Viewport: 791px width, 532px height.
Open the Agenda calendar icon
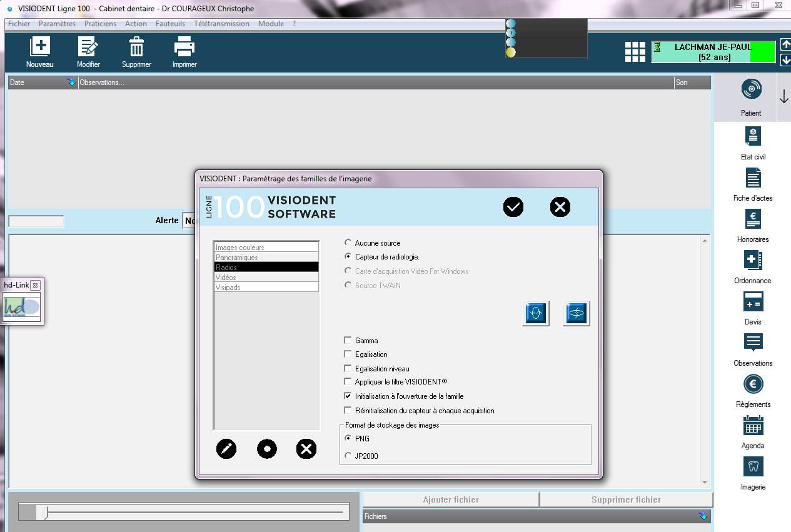coord(753,426)
